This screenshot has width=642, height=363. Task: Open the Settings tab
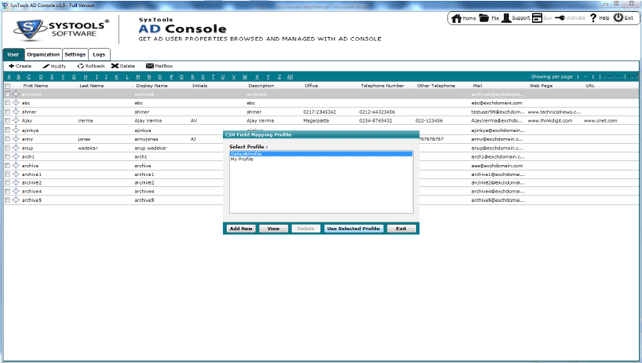point(75,54)
